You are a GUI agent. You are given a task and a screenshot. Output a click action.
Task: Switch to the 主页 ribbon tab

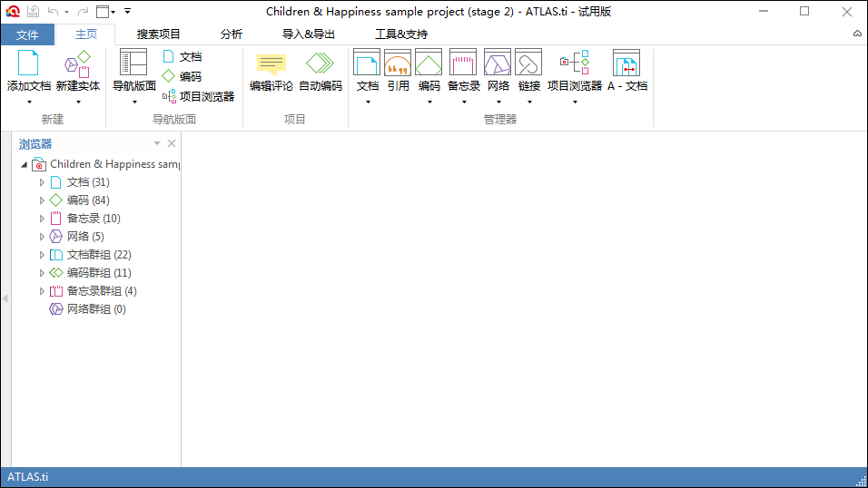pyautogui.click(x=86, y=34)
